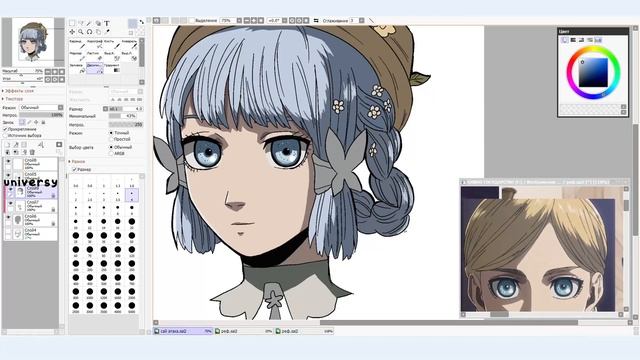Swap foreground and background colors arrow

pos(142,22)
